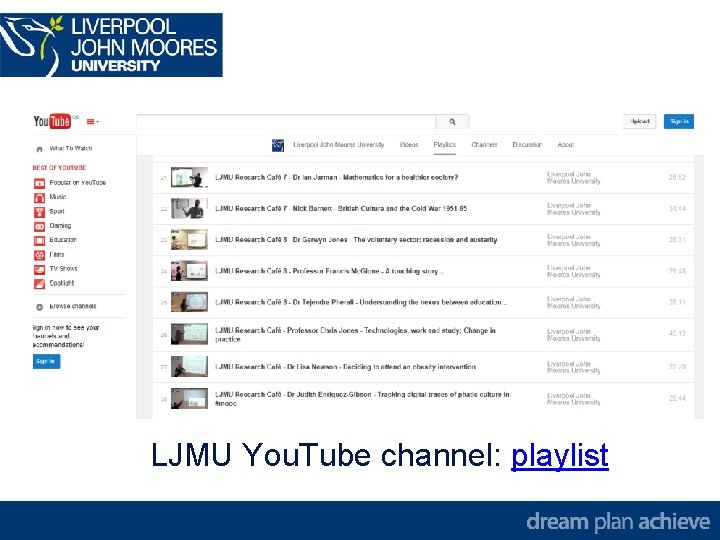Open the Education category
The width and height of the screenshot is (720, 540).
point(63,240)
